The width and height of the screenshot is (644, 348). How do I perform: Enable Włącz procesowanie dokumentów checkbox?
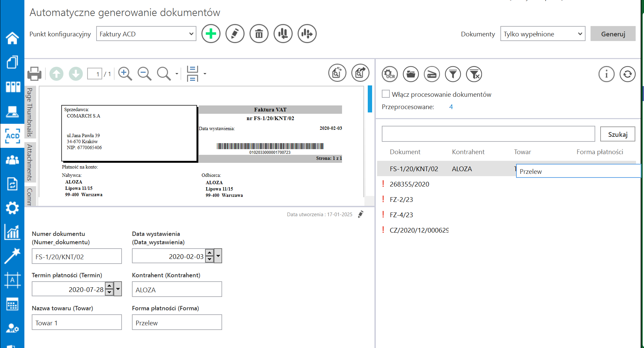click(386, 94)
